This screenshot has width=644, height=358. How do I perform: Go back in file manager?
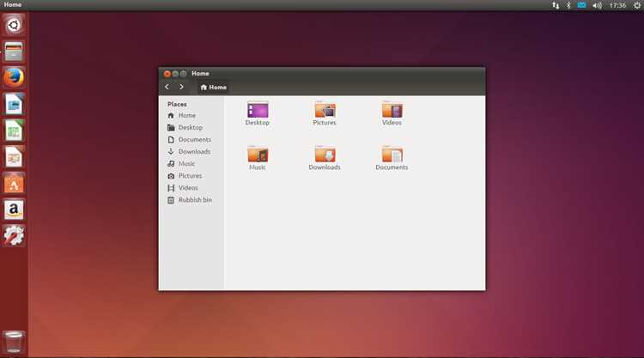click(x=167, y=87)
